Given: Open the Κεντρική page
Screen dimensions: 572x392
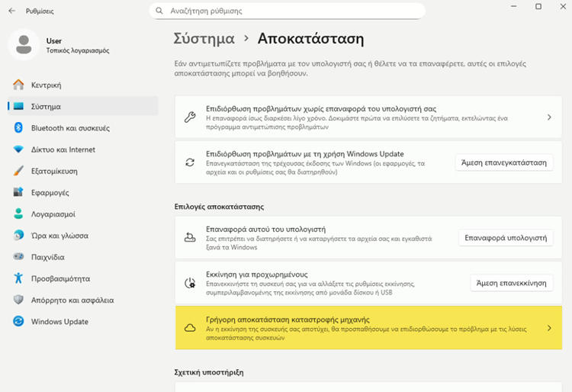Looking at the screenshot, I should 83,85.
